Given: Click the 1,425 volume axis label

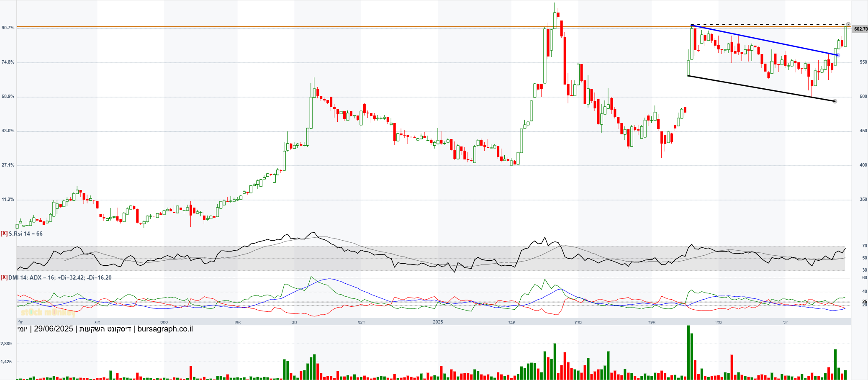Looking at the screenshot, I should (6, 362).
